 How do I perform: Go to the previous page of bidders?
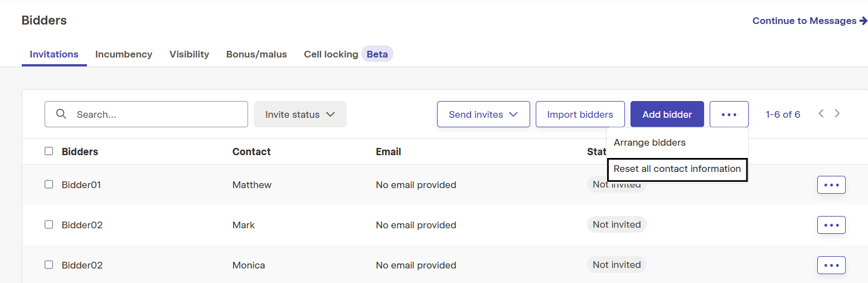[x=821, y=114]
